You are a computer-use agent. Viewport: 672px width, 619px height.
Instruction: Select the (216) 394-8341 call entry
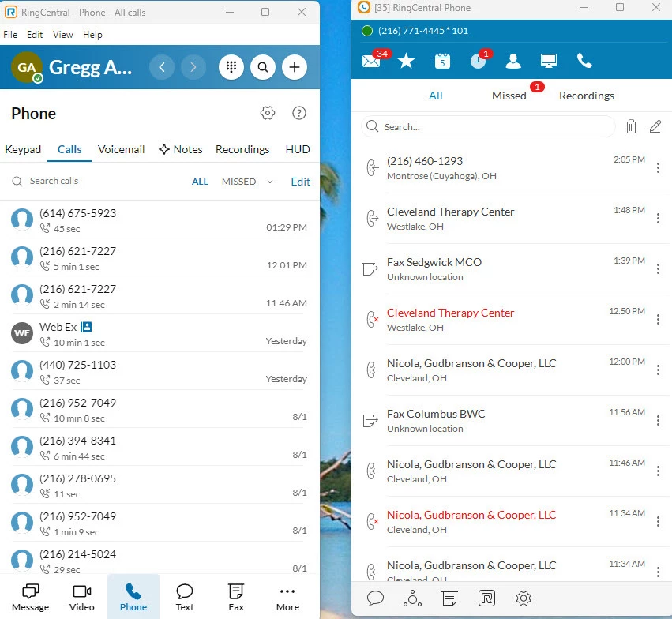coord(160,447)
